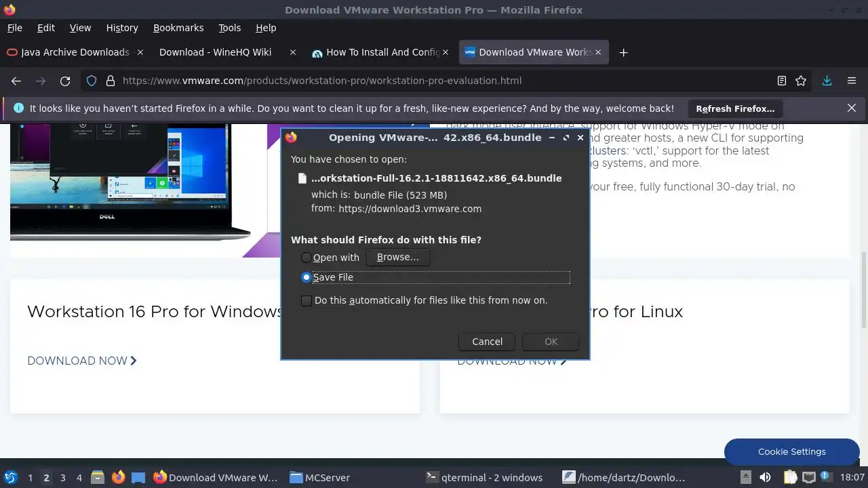This screenshot has height=488, width=868.
Task: Open file manager launcher in taskbar
Action: [98, 477]
